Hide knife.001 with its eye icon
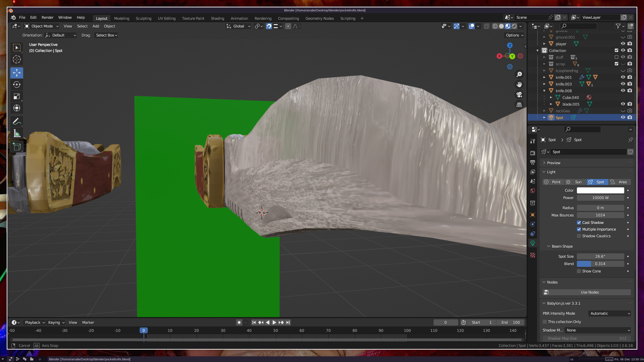This screenshot has height=362, width=644. (x=623, y=77)
